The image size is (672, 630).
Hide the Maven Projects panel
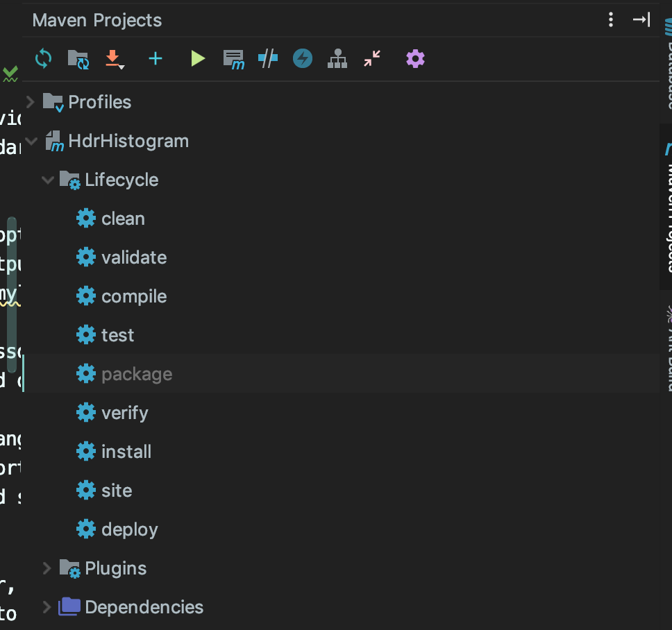pos(641,19)
